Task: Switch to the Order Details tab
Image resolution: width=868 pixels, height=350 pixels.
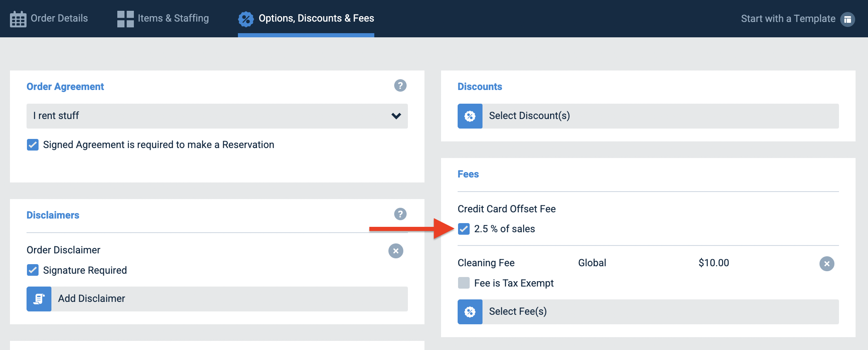Action: [49, 19]
